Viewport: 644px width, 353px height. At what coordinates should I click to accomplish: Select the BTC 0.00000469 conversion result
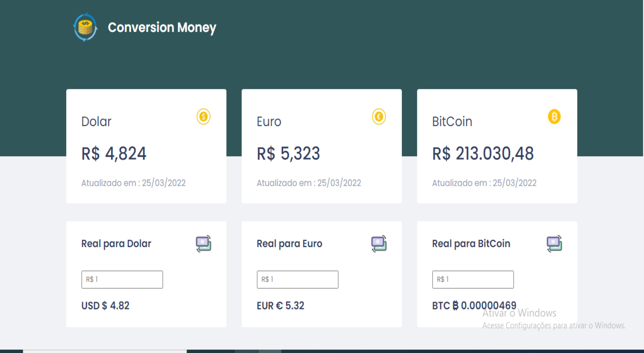(x=474, y=305)
